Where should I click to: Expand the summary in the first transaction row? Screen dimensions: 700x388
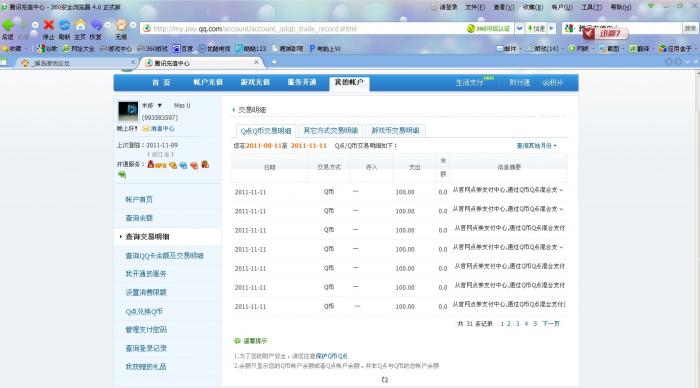click(561, 190)
